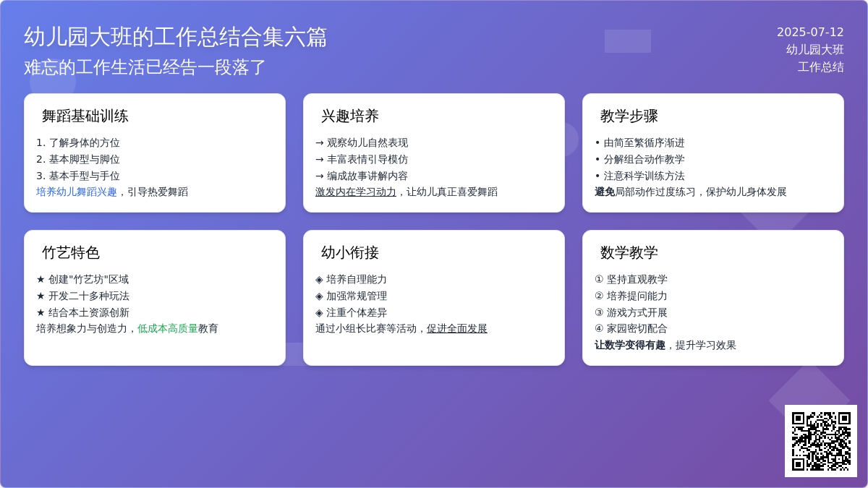Click the main title 幼儿园大班的工作总结合集六篇
Image resolution: width=868 pixels, height=488 pixels.
click(x=176, y=37)
